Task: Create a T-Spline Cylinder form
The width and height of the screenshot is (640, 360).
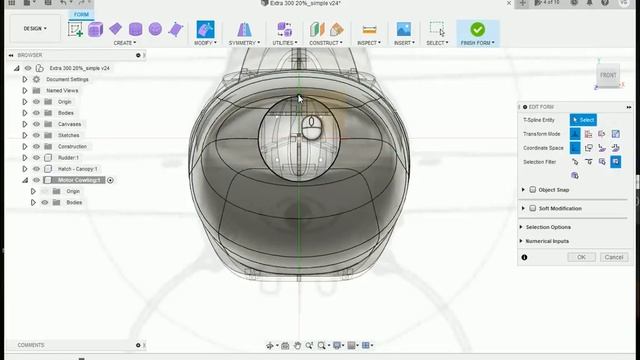Action: 136,29
